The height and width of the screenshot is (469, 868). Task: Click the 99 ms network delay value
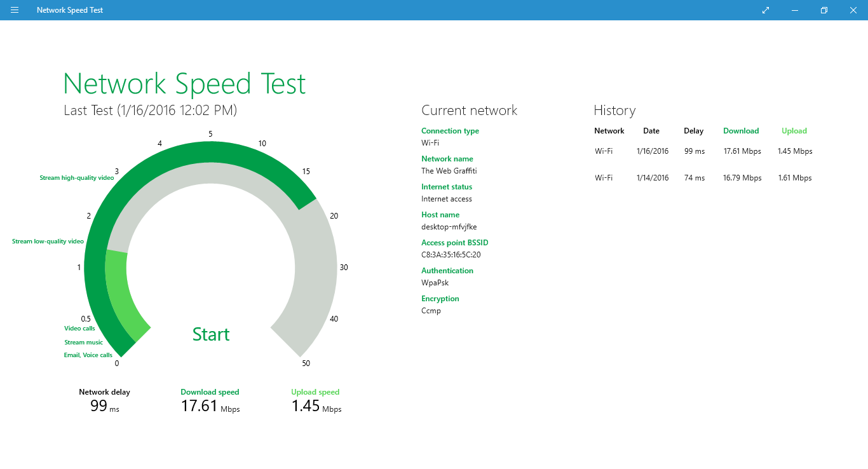tap(99, 406)
